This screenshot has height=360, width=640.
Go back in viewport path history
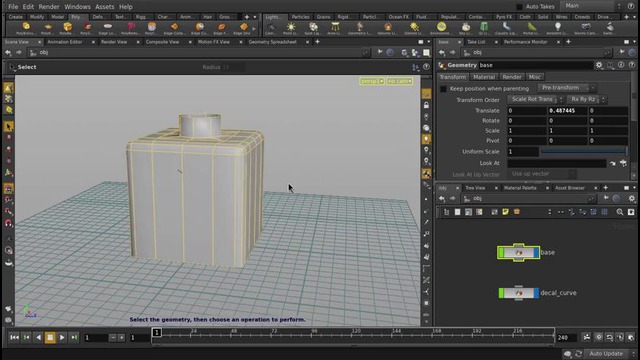(8, 52)
